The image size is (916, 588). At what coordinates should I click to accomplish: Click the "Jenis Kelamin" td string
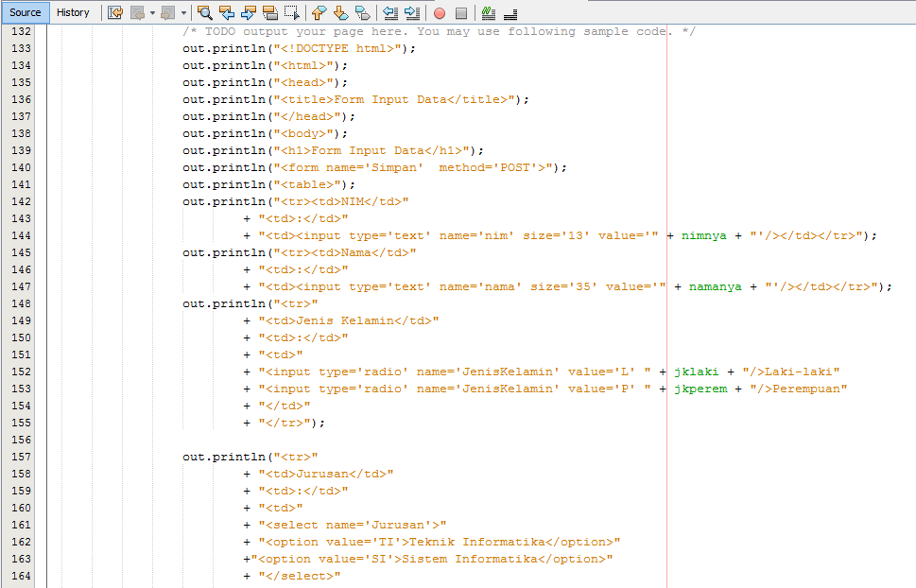pyautogui.click(x=349, y=320)
